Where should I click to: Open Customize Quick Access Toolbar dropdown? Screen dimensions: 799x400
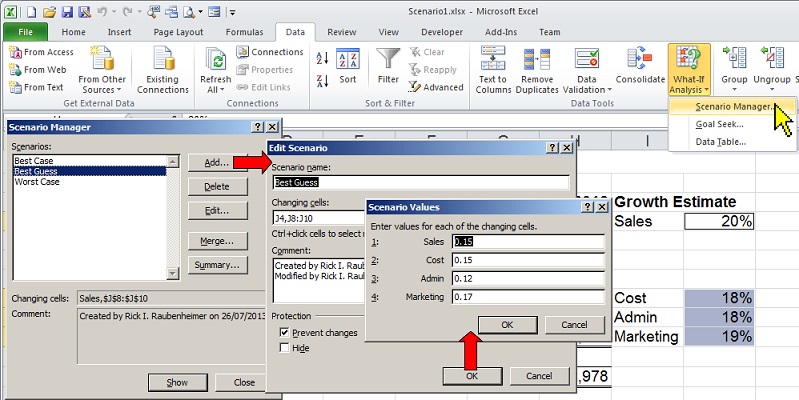(232, 11)
